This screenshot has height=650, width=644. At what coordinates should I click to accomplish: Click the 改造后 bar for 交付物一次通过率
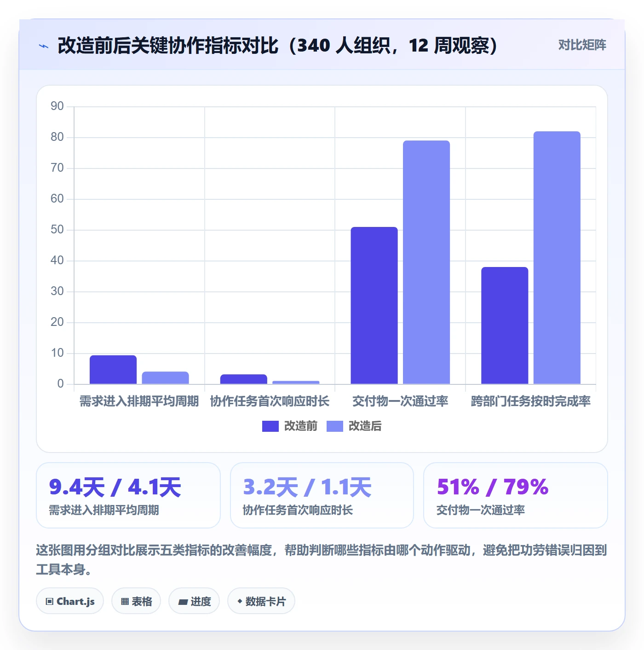426,262
